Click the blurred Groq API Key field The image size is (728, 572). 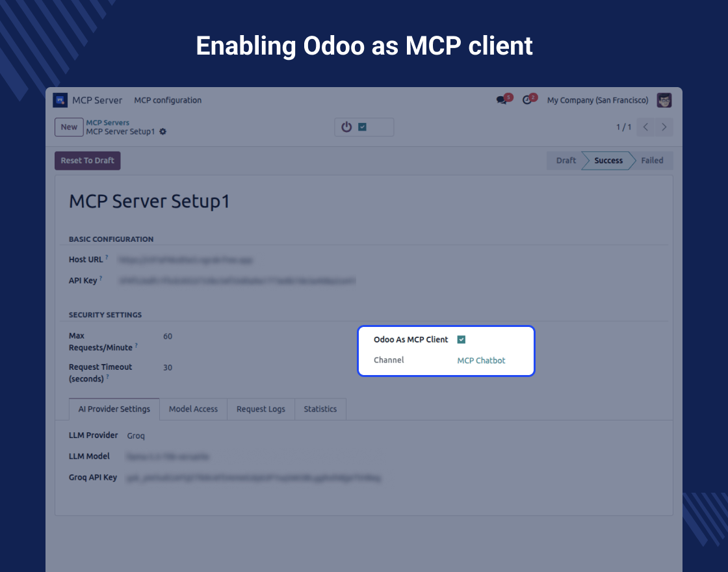253,478
